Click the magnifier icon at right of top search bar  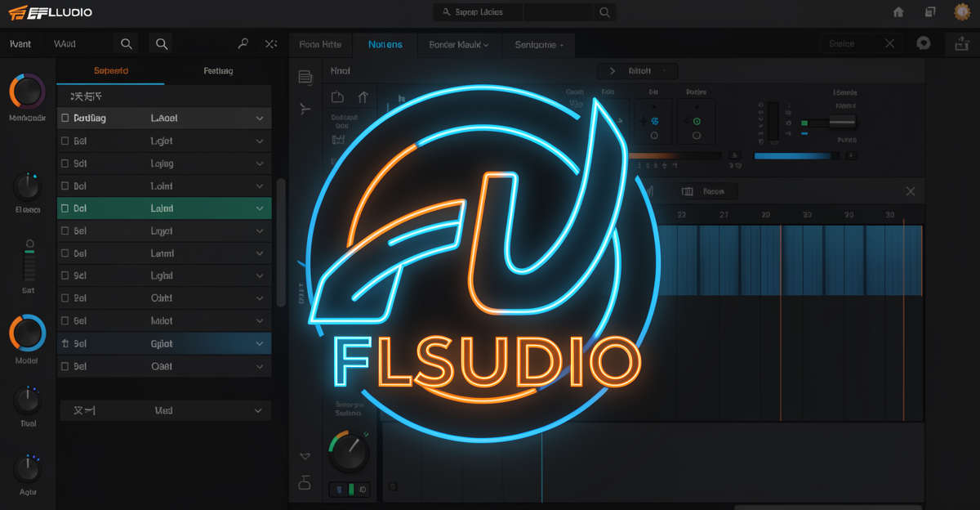coord(604,12)
